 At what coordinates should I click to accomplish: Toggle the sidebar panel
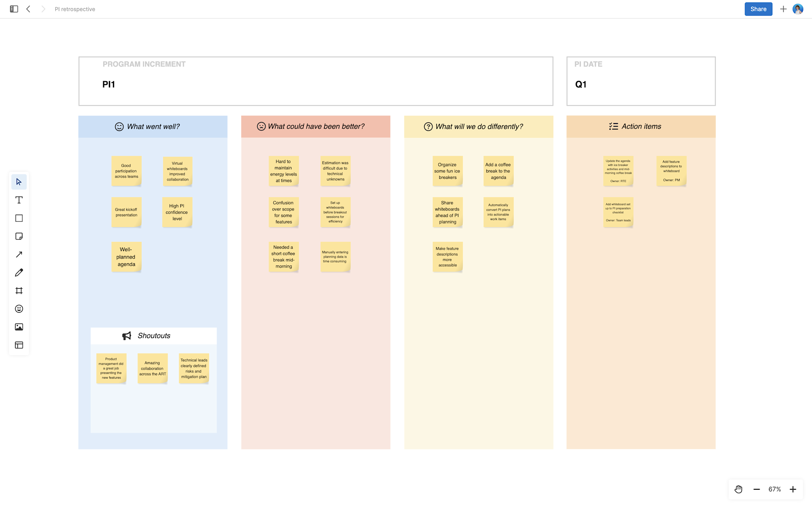(x=14, y=9)
